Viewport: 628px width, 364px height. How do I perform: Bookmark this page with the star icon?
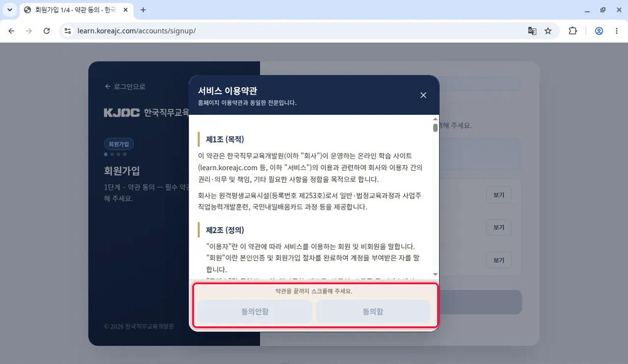[x=548, y=31]
